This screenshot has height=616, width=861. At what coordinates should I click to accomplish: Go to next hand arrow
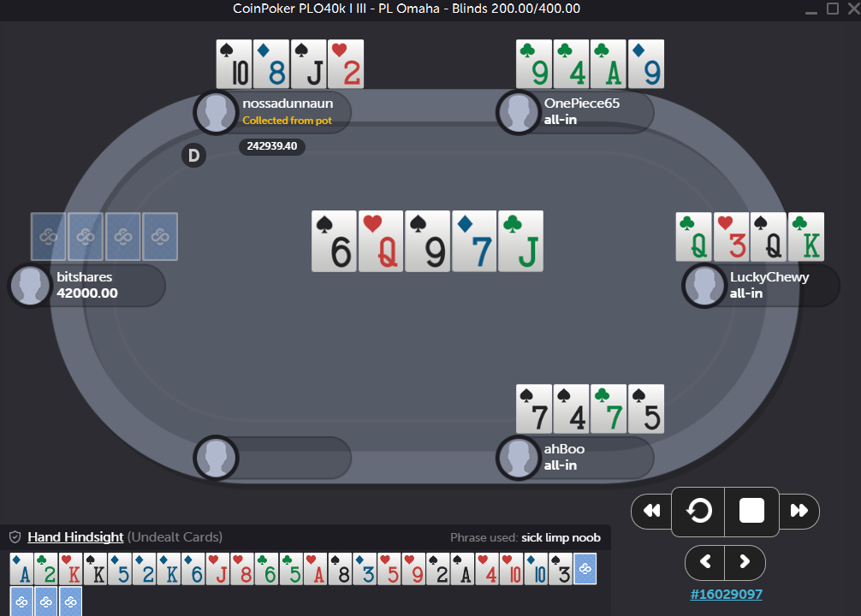pos(745,562)
